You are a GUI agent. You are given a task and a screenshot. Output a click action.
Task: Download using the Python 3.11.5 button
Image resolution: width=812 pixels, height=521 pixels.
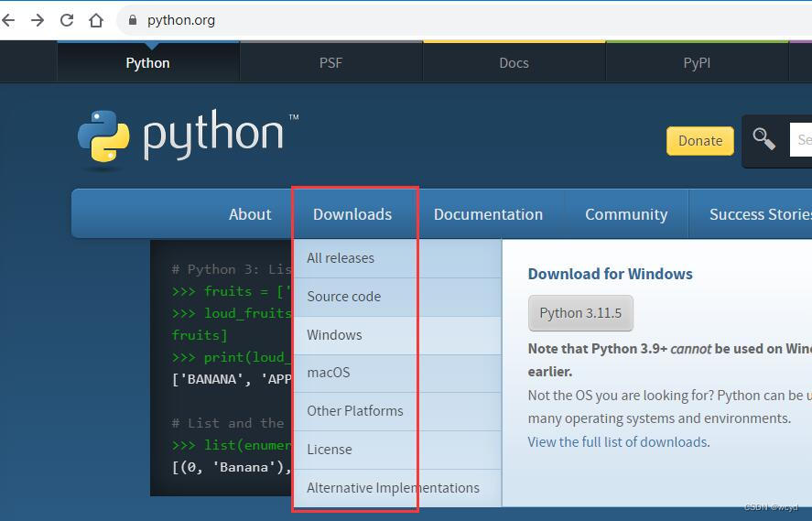pyautogui.click(x=580, y=313)
